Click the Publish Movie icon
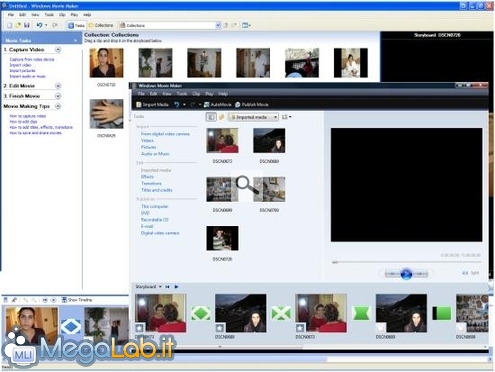This screenshot has width=495, height=372. [238, 105]
